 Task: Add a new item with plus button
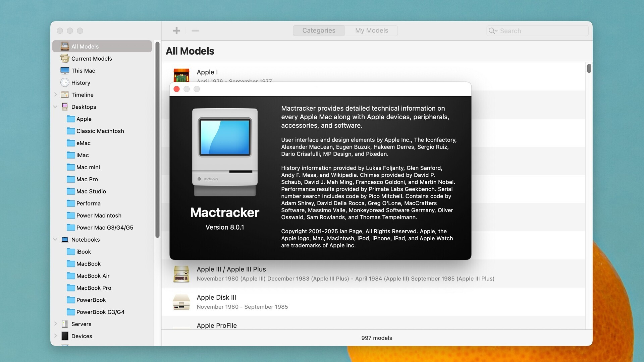176,31
